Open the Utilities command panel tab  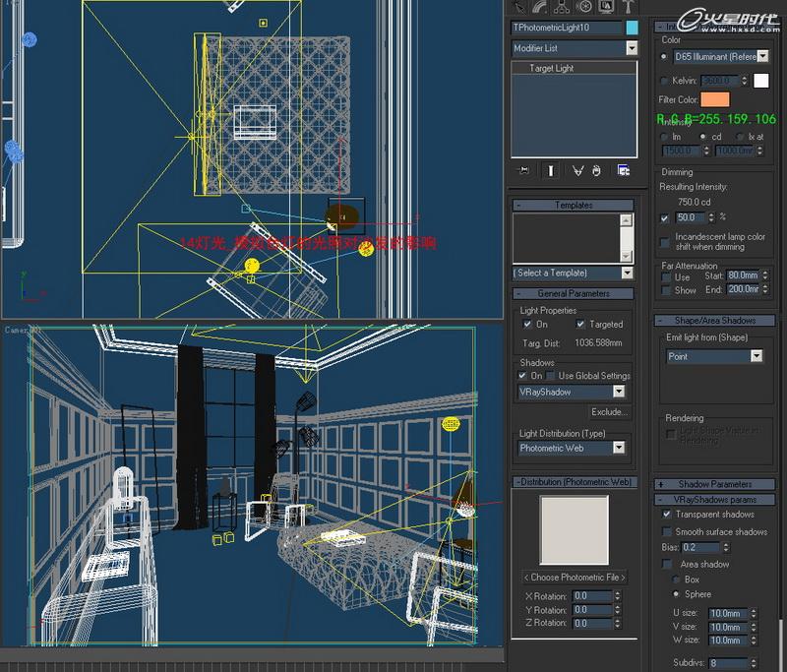pos(629,6)
